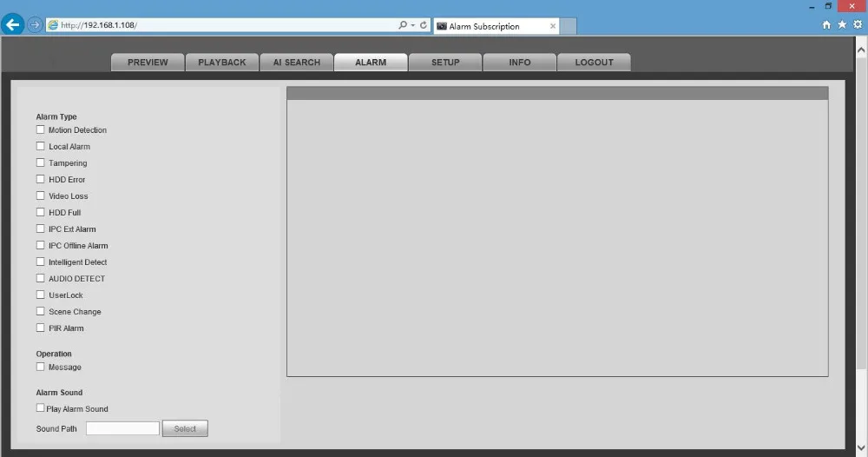Screen dimensions: 868x457
Task: Click the search magnifier in address bar
Action: coord(403,25)
